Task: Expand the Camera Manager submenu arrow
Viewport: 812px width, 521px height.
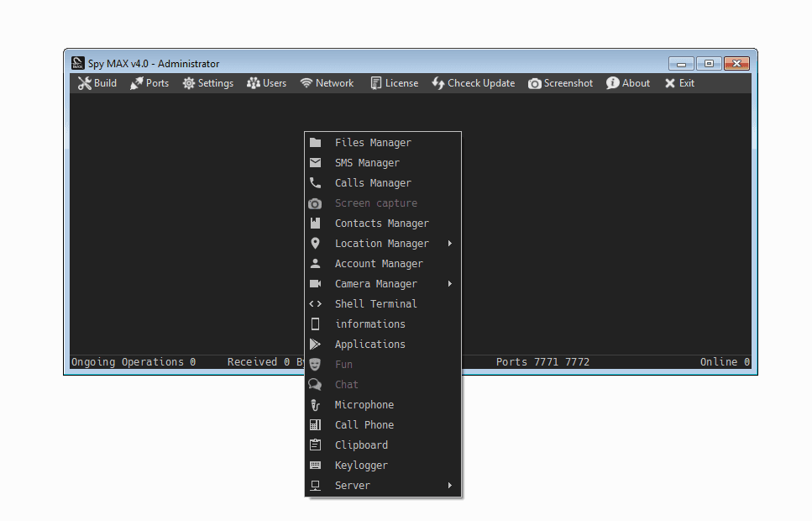Action: (450, 284)
